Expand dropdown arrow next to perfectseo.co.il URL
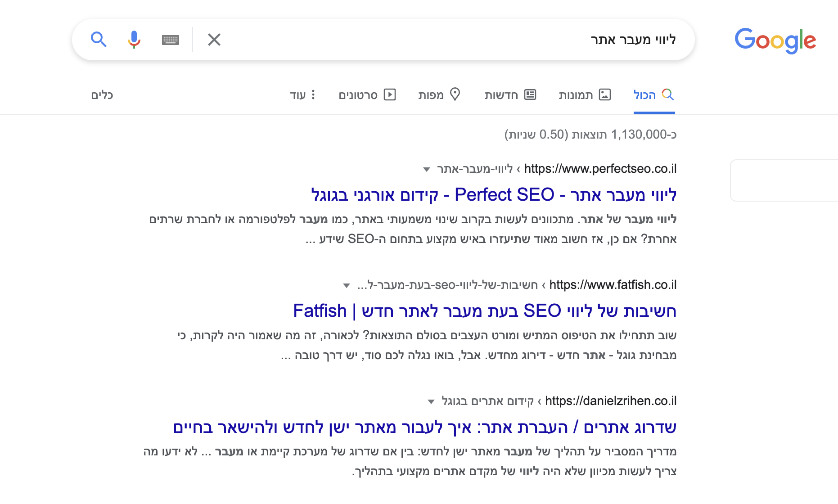Screen dimensions: 838x504 click(427, 170)
